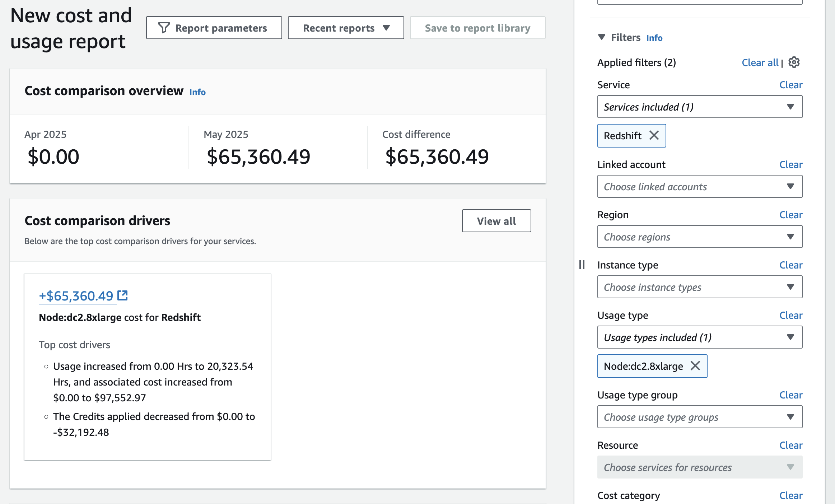The width and height of the screenshot is (835, 504).
Task: Expand the Choose regions dropdown
Action: 699,237
